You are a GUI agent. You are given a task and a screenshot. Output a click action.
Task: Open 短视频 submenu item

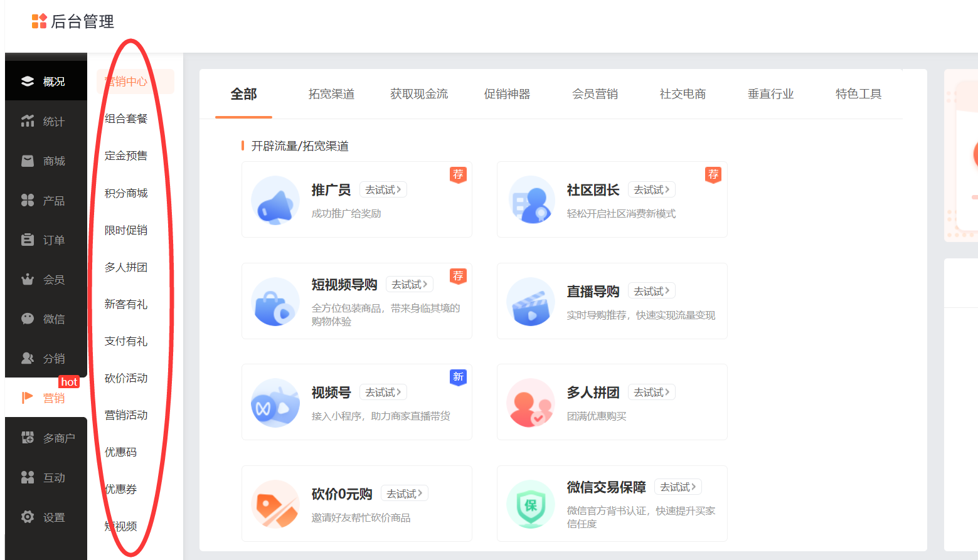(x=120, y=526)
